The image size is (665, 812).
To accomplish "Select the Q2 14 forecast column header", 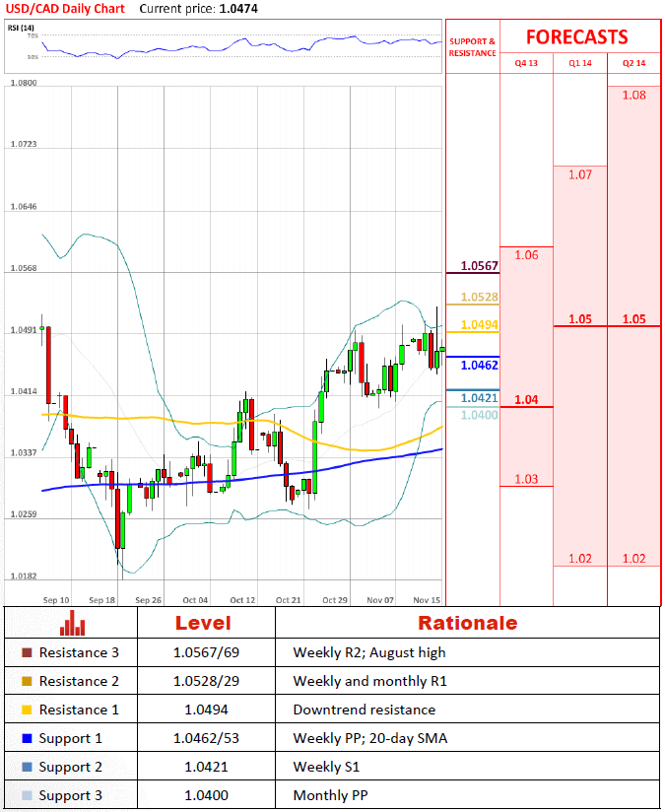I will click(633, 63).
